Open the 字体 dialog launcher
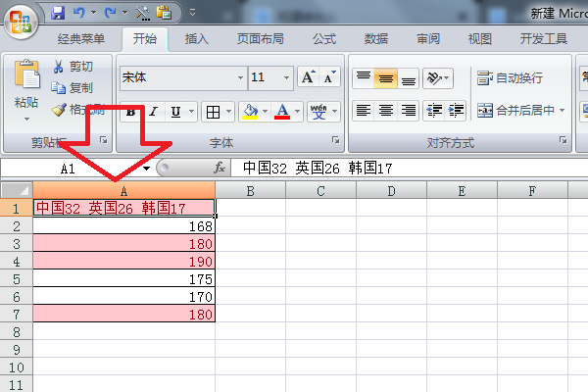This screenshot has width=588, height=392. pyautogui.click(x=335, y=140)
